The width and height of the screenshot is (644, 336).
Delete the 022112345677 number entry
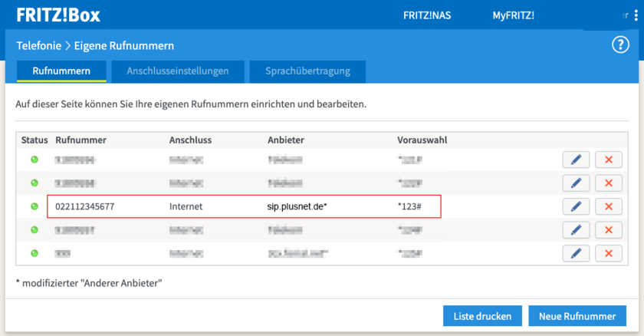[609, 206]
